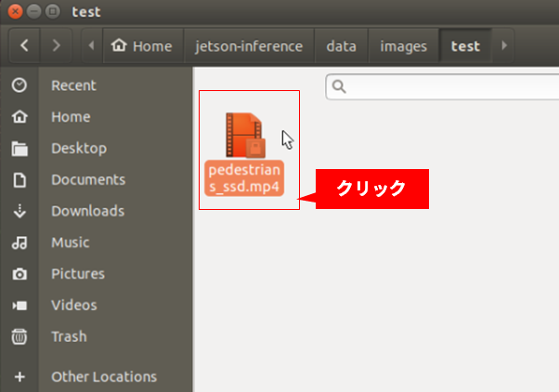Click the Downloads arrow icon in sidebar
This screenshot has width=559, height=392.
(19, 211)
